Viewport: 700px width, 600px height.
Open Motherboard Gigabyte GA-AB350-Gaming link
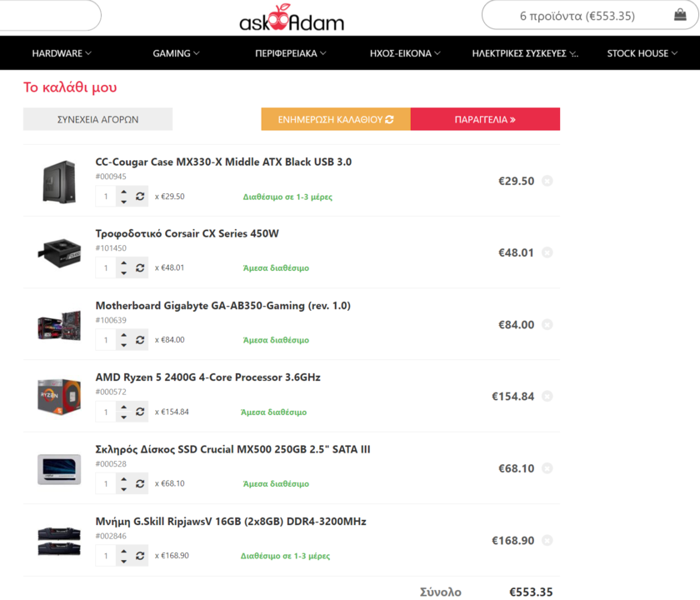222,306
